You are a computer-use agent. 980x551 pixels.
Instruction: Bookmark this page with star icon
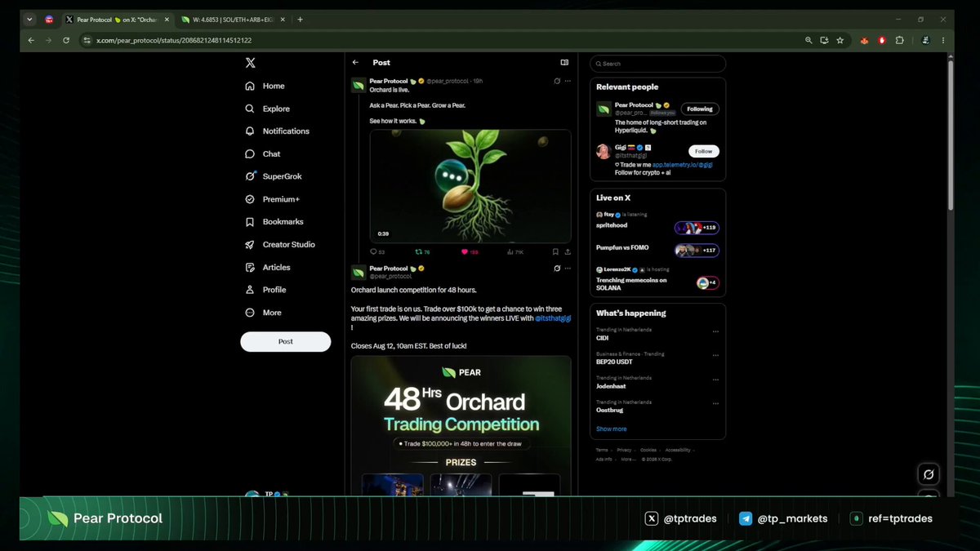840,39
